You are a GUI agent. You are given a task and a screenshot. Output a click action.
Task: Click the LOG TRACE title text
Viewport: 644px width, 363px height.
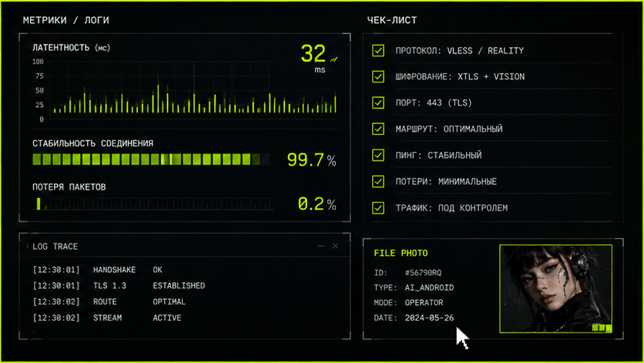(55, 247)
